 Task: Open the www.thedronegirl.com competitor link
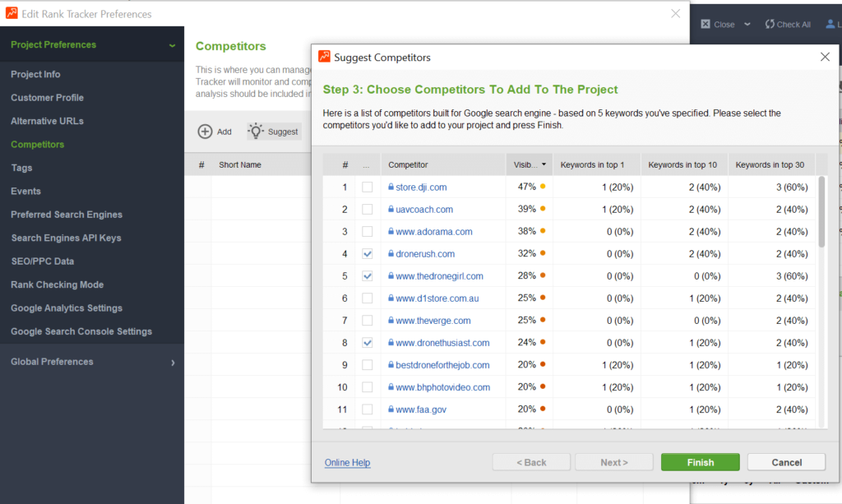(x=439, y=276)
